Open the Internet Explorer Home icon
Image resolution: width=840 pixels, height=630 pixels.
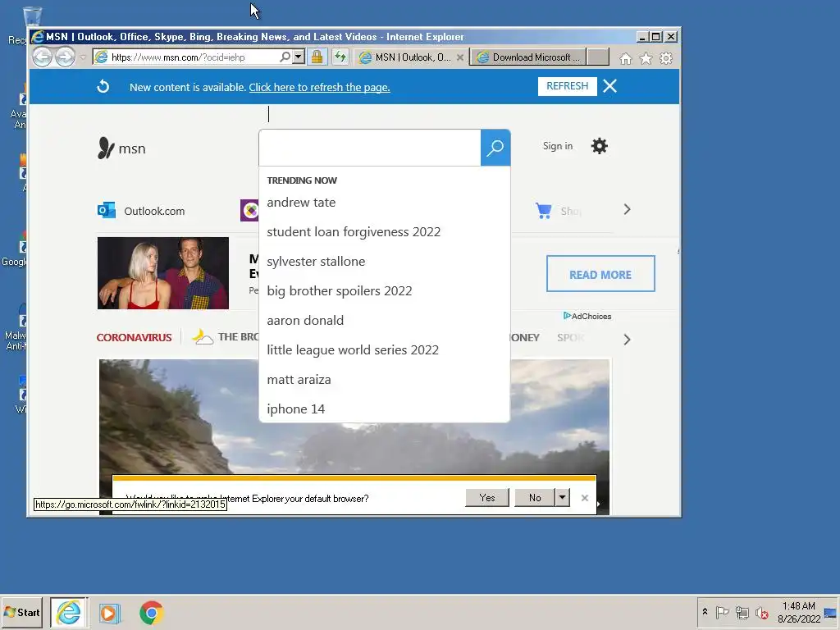625,58
